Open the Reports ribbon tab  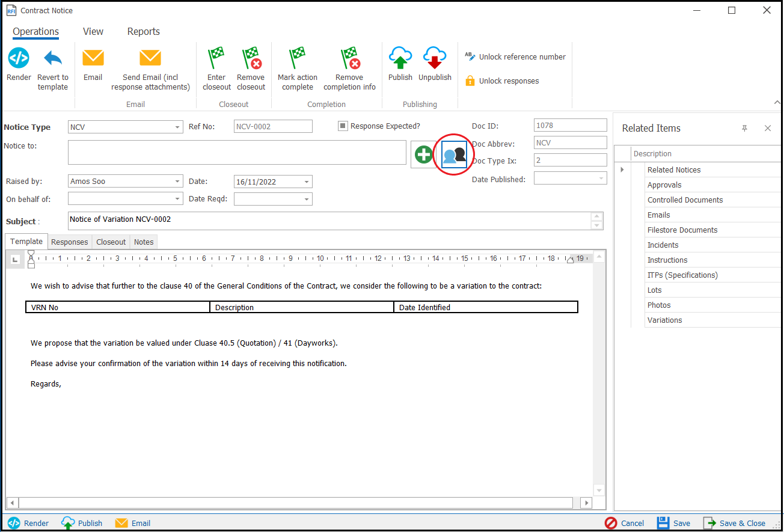[144, 31]
